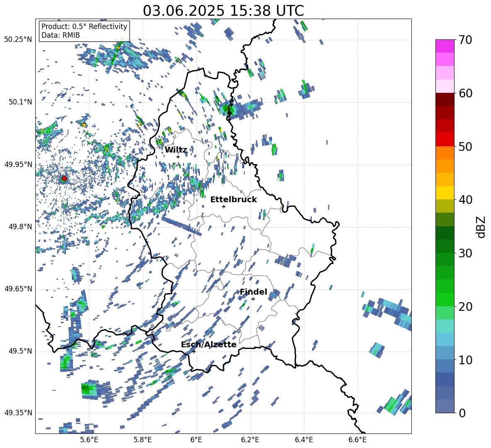Click the title '03.06.2025 15:38 UTC'
This screenshot has width=491, height=448.
(223, 11)
